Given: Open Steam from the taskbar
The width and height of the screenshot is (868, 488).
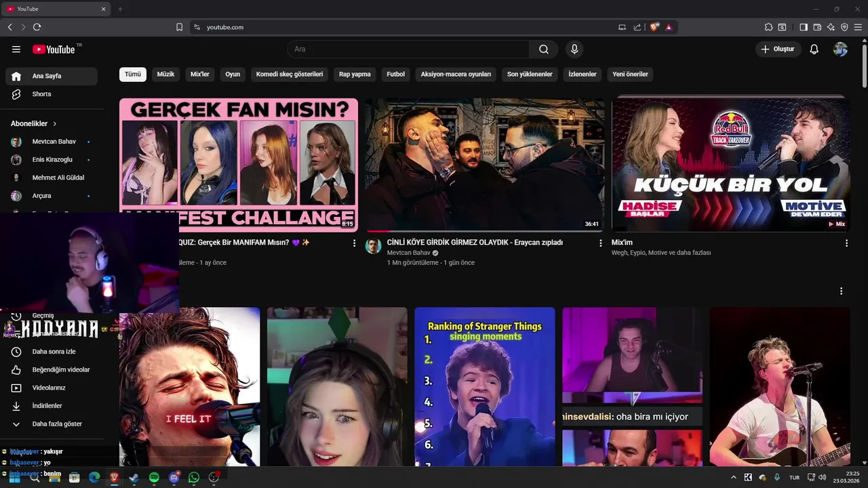Looking at the screenshot, I should point(134,477).
